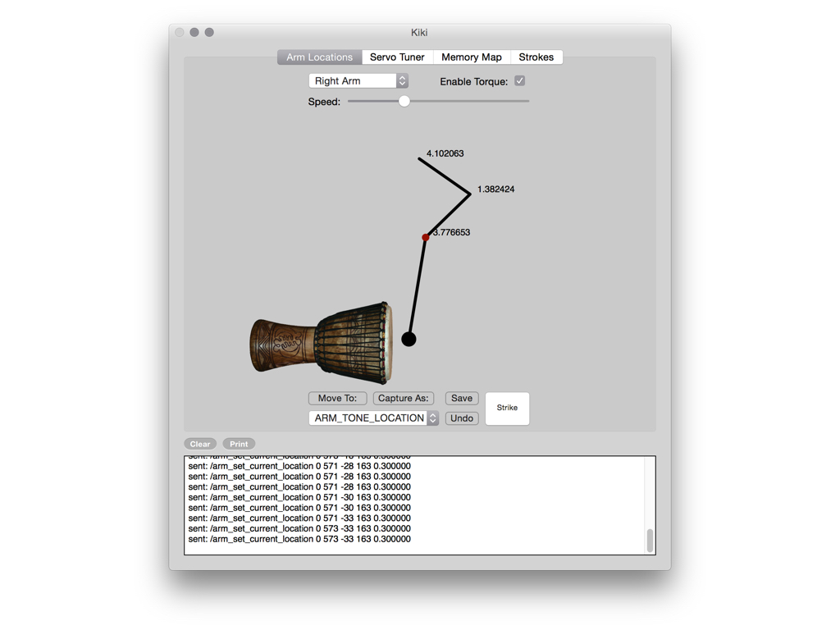Click the red arm joint dot
Viewport: 840px width, 630px height.
coord(426,237)
